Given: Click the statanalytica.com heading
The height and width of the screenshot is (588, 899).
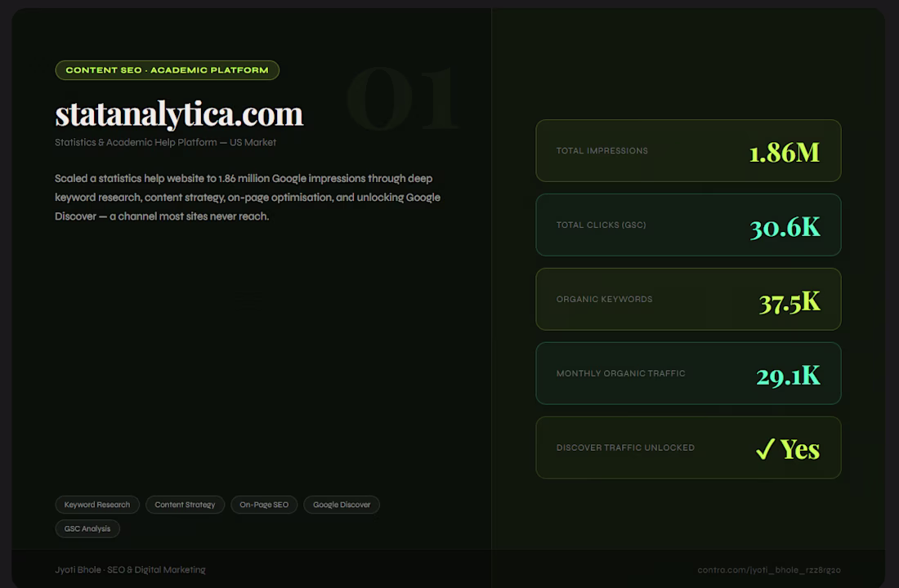Looking at the screenshot, I should [179, 114].
